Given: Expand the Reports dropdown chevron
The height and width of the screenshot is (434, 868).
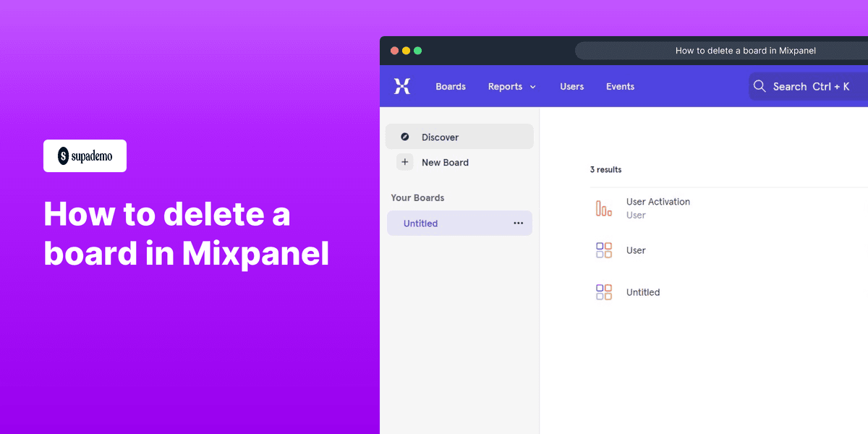Looking at the screenshot, I should coord(532,86).
